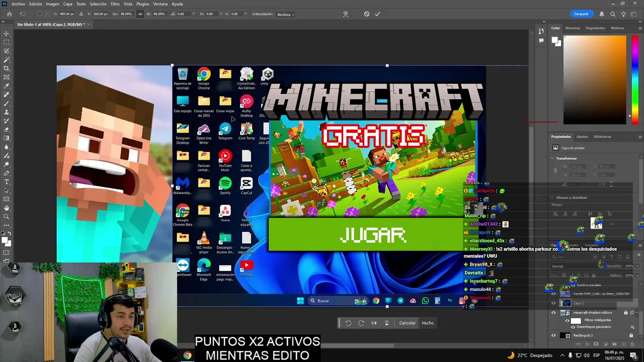Open the Ventana menu
The image size is (644, 362).
coord(160,4)
